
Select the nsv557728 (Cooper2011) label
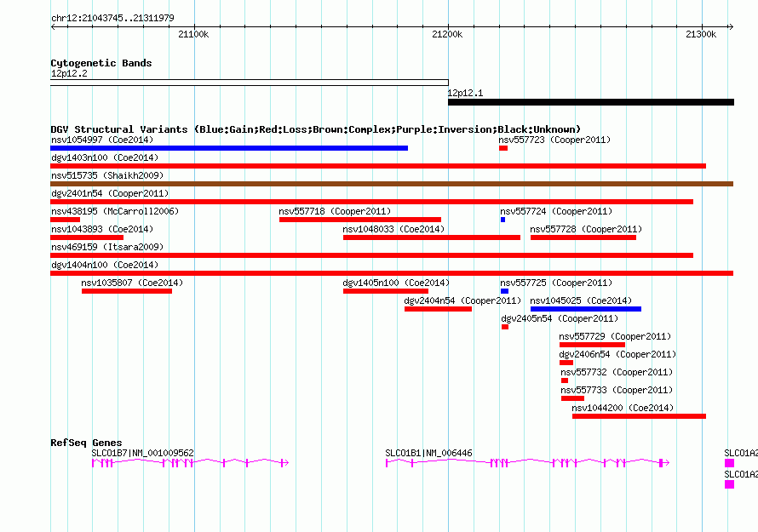click(x=586, y=229)
